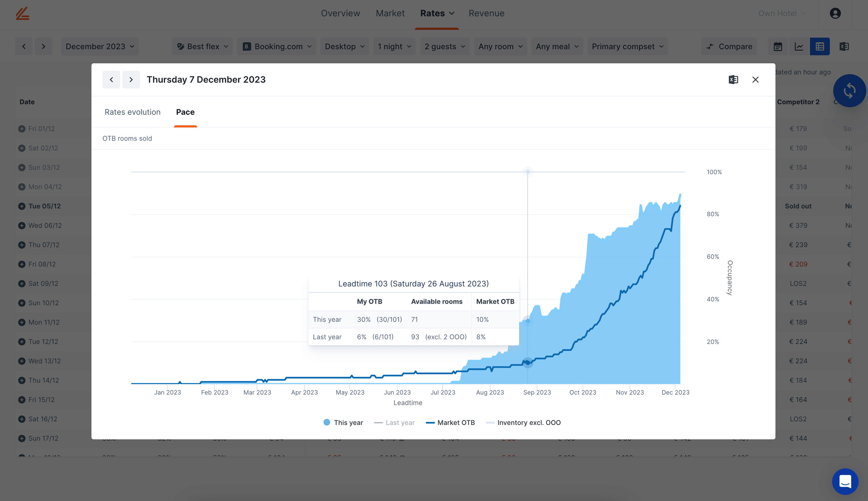Click the blue refresh rates button

[849, 91]
